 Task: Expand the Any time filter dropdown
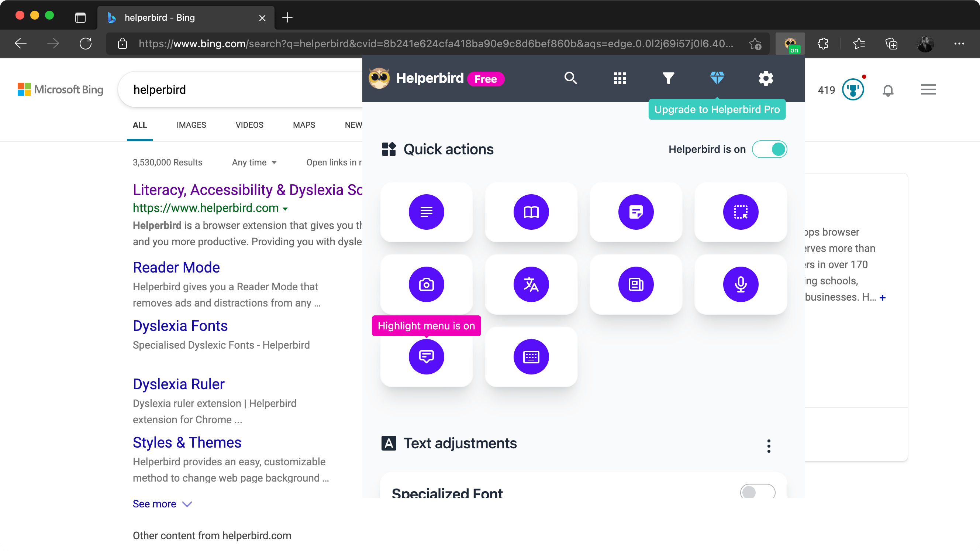coord(254,162)
